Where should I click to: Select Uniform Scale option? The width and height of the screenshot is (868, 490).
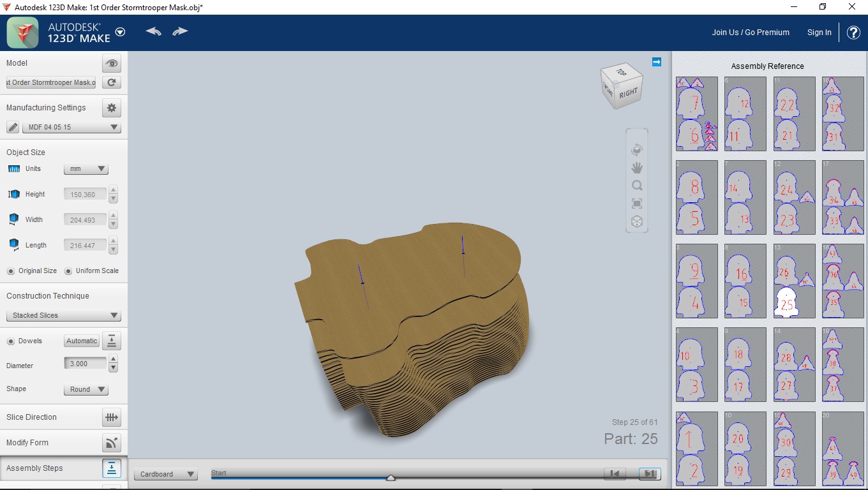(68, 271)
